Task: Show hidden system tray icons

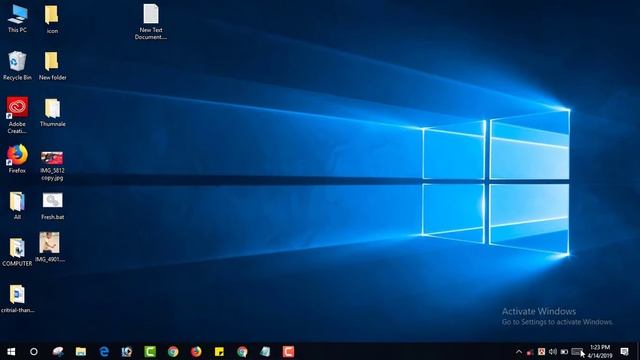Action: coord(519,351)
